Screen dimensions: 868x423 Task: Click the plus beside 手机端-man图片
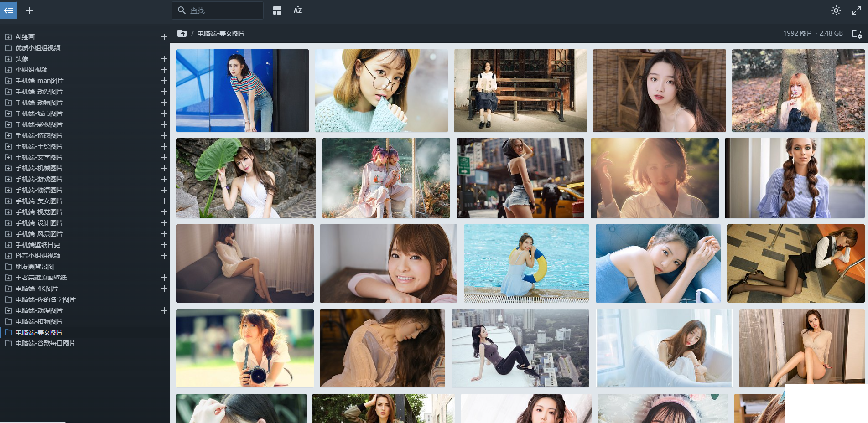(x=164, y=81)
